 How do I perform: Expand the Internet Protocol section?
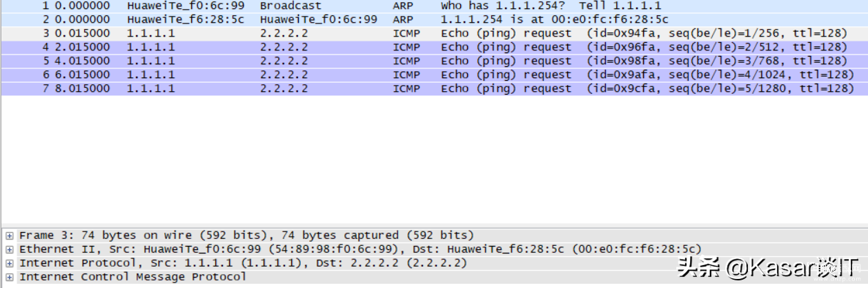point(10,263)
